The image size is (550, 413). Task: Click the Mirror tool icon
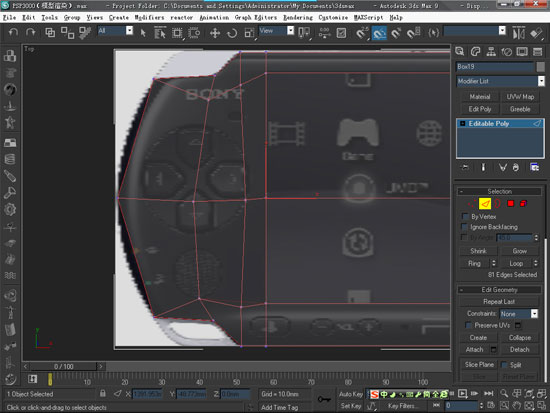[518, 33]
